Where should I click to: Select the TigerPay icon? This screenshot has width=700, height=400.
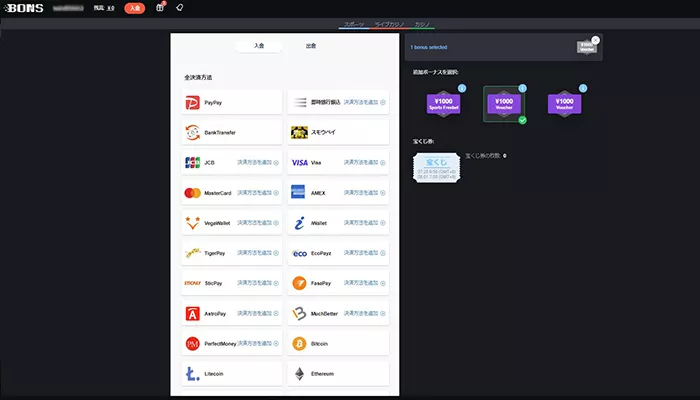(x=192, y=253)
